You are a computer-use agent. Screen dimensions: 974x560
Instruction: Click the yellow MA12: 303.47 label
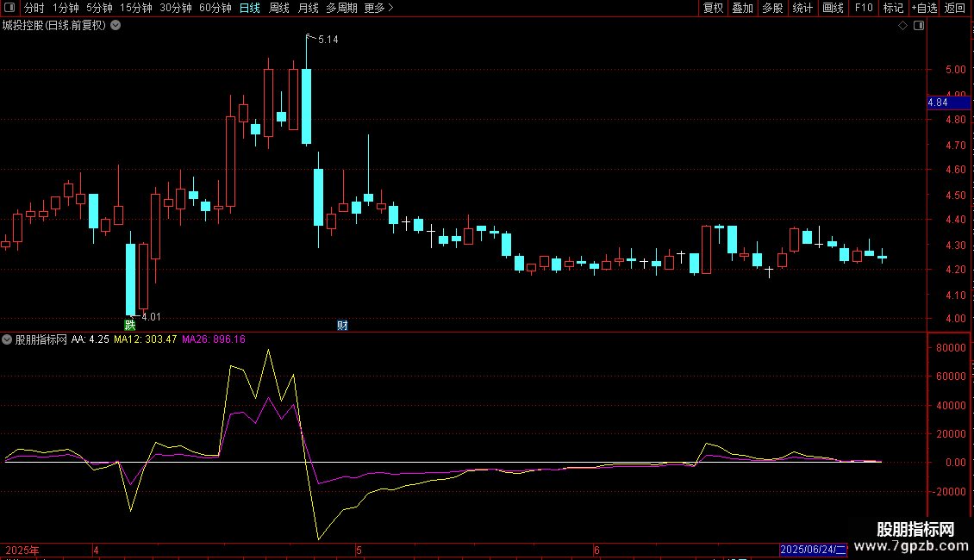pyautogui.click(x=146, y=339)
